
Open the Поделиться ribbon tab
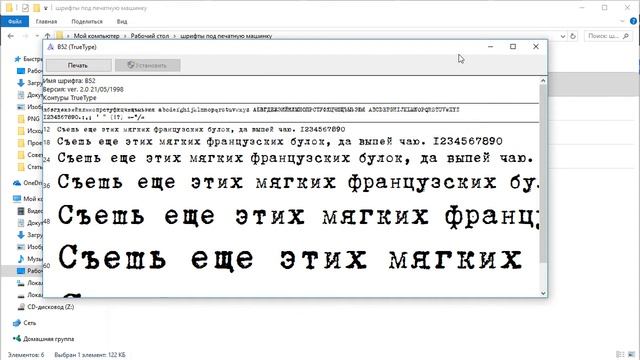click(87, 21)
